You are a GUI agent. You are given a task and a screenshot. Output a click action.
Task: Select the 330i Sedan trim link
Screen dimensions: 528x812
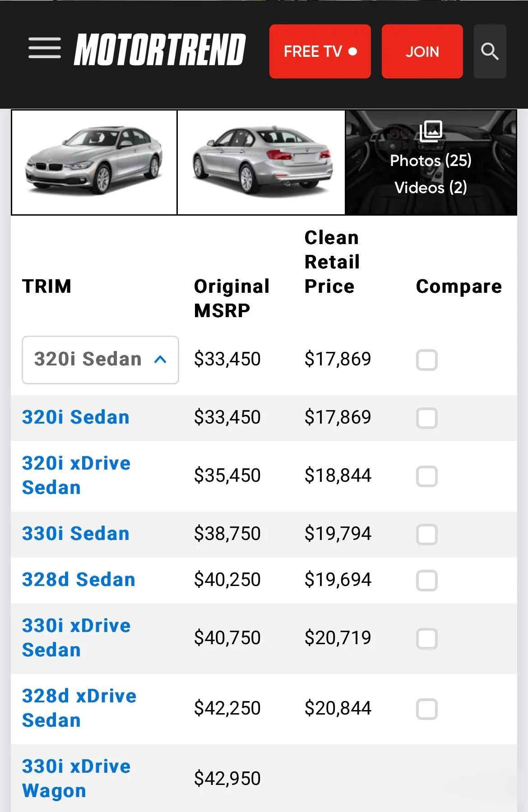point(76,534)
